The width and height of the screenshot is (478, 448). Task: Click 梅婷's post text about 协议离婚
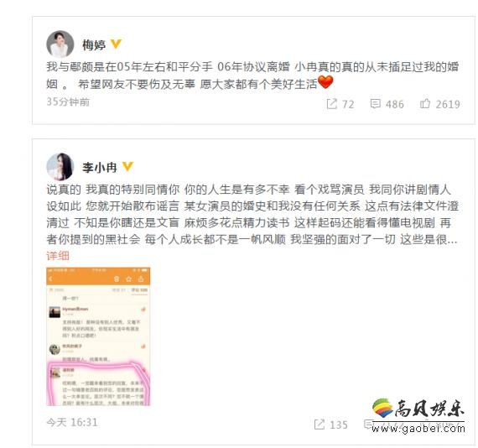(252, 76)
